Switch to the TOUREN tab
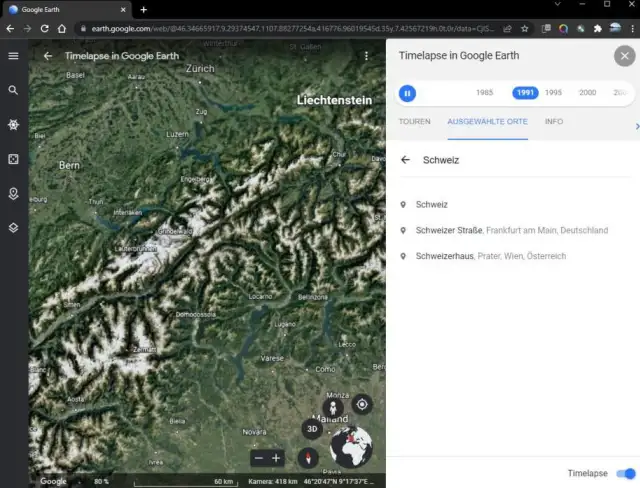The width and height of the screenshot is (640, 488). coord(414,122)
